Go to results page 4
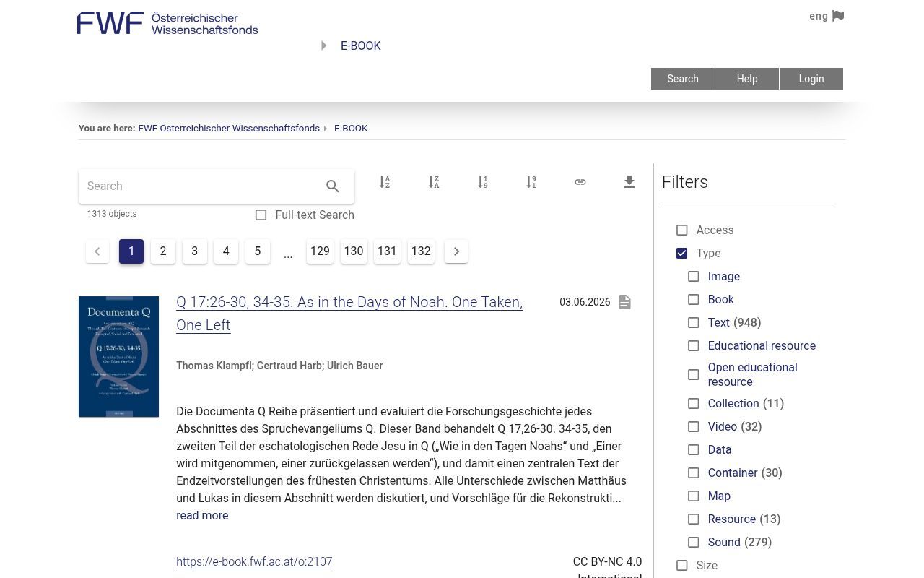This screenshot has width=924, height=578. coord(226,251)
